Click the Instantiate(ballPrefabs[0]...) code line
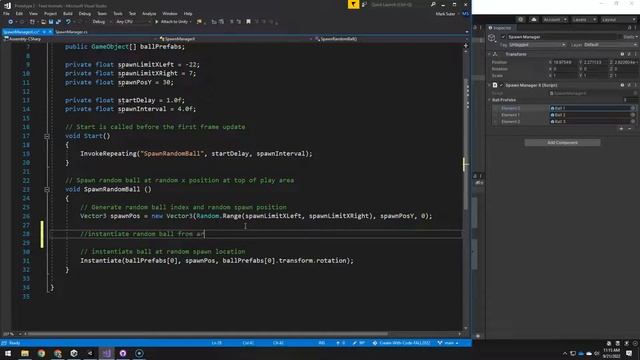This screenshot has width=640, height=360. pos(217,260)
